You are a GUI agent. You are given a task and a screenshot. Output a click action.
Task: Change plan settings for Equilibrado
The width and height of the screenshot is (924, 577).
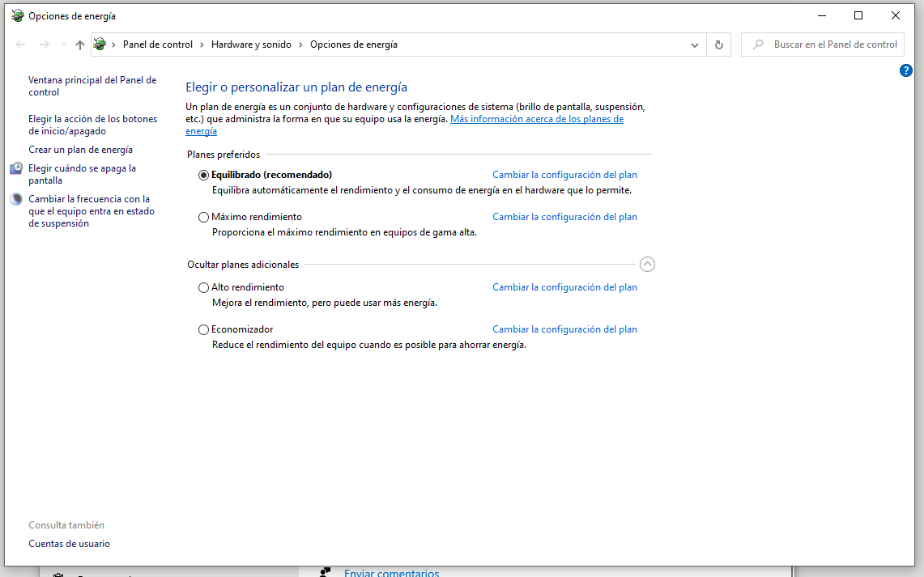tap(564, 175)
